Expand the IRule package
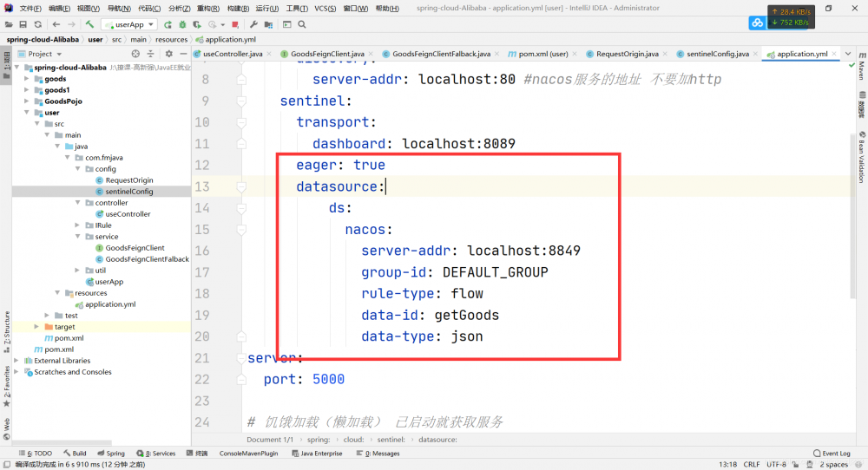The height and width of the screenshot is (470, 868). [77, 225]
